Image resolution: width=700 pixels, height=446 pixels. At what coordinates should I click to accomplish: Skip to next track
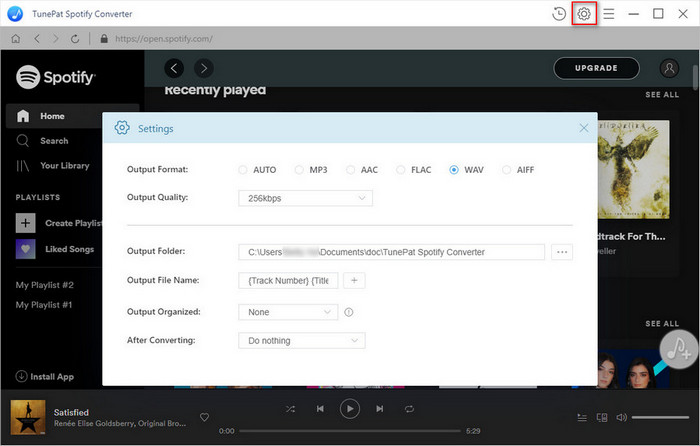[379, 409]
